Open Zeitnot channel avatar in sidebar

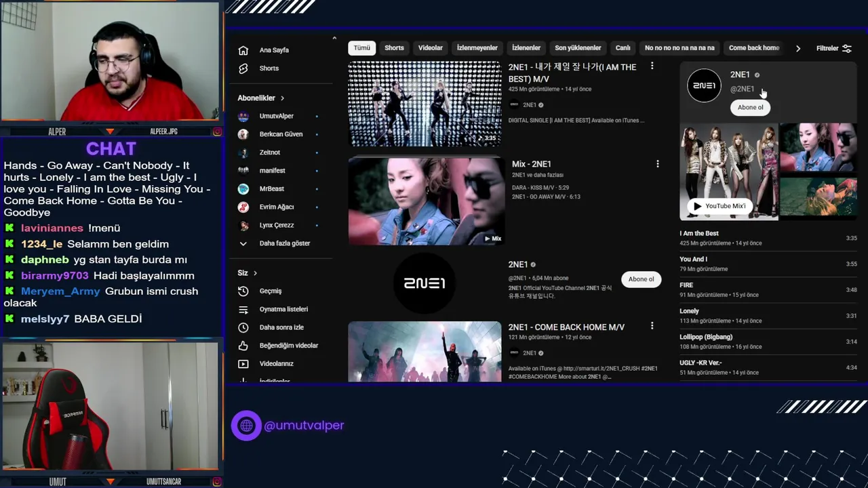[x=243, y=152]
